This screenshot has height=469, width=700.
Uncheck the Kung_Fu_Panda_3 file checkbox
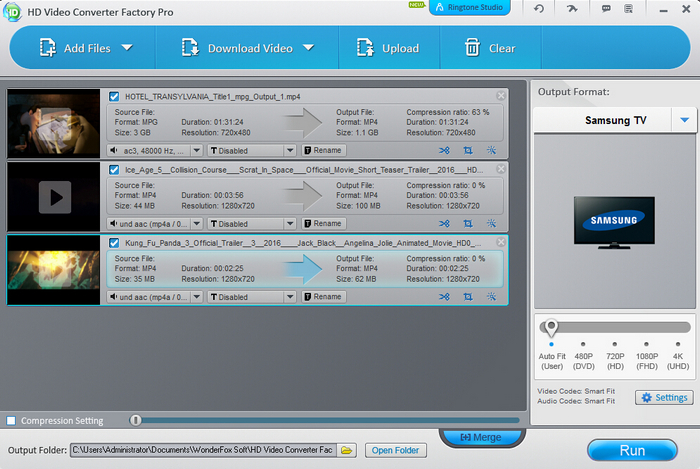[x=114, y=243]
